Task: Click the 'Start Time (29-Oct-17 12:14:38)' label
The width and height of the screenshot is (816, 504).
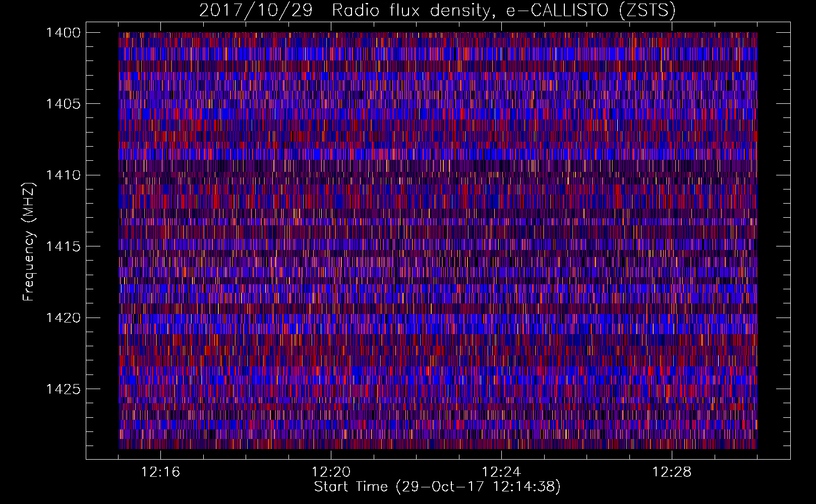Action: coord(437,487)
